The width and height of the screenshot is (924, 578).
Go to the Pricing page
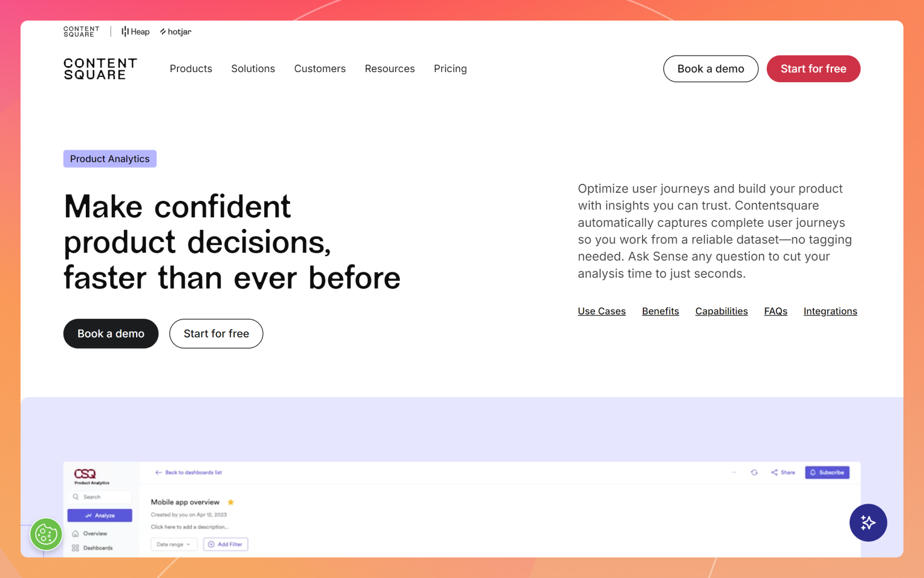(450, 69)
